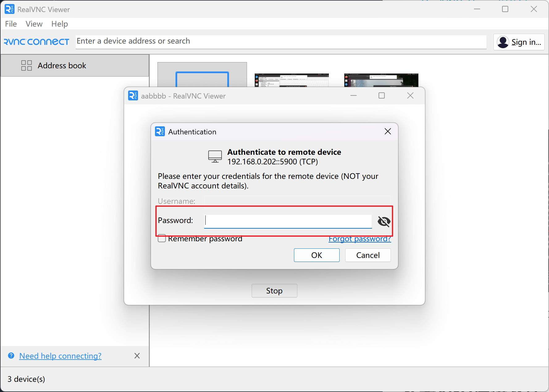Cancel the Authentication dialog
Viewport: 549px width, 392px height.
pos(368,255)
